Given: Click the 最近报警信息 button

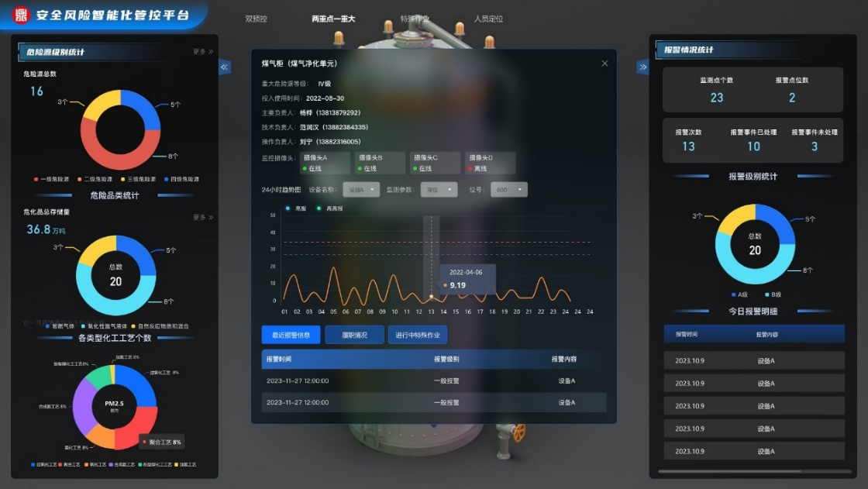Looking at the screenshot, I should 291,335.
